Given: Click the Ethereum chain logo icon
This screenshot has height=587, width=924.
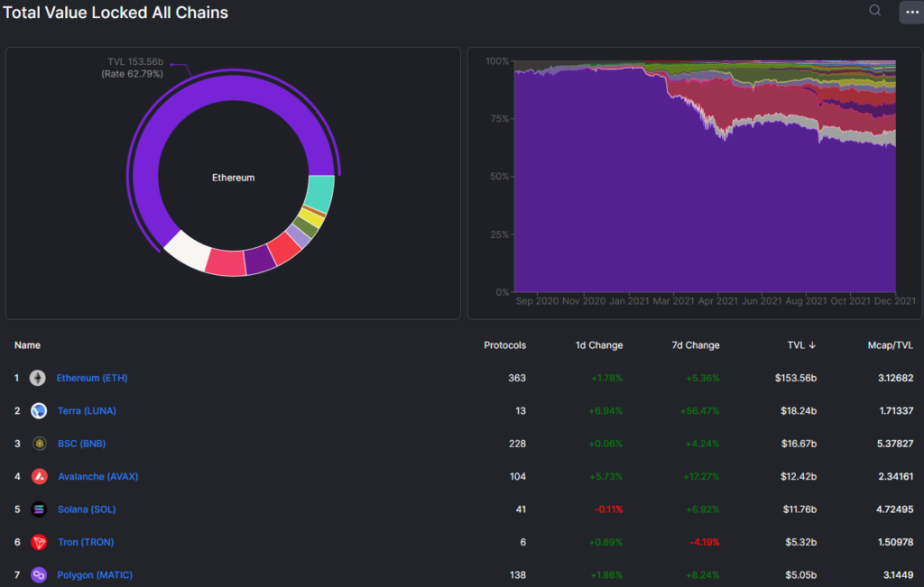Looking at the screenshot, I should [38, 378].
